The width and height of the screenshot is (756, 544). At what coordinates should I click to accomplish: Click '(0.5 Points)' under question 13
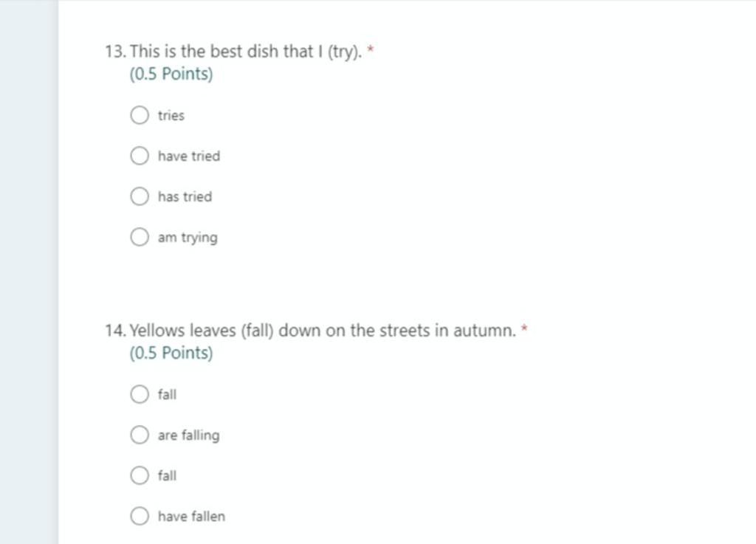click(171, 74)
